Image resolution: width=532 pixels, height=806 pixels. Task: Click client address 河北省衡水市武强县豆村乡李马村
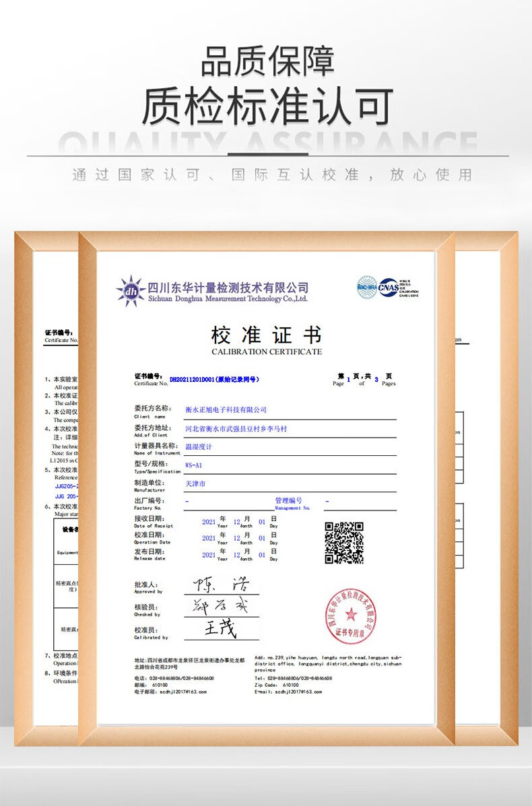point(236,429)
